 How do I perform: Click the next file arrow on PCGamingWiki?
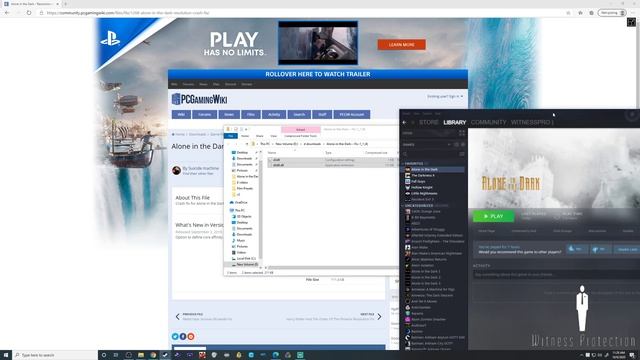[x=379, y=316]
